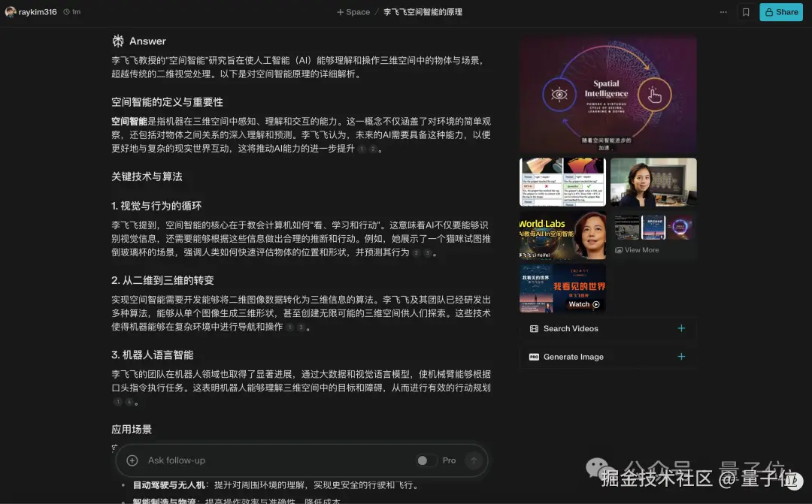Watch the 我看见的世界 video
The width and height of the screenshot is (812, 504).
[562, 288]
